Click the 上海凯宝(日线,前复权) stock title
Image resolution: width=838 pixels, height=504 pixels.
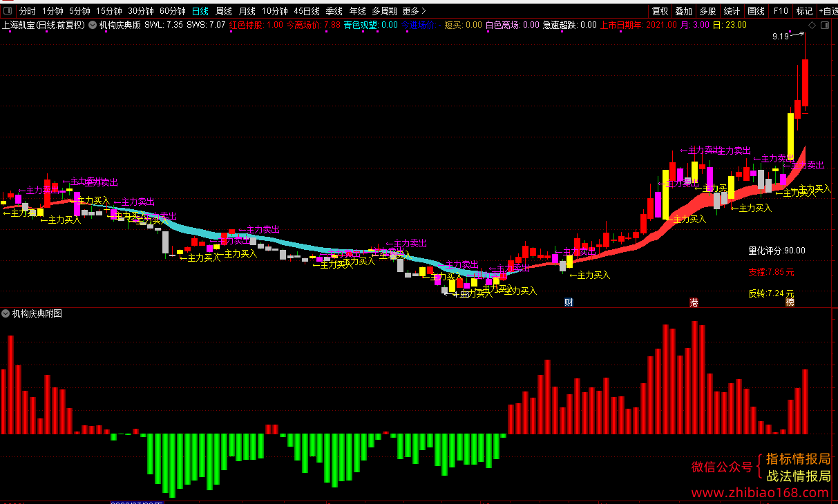coord(44,25)
